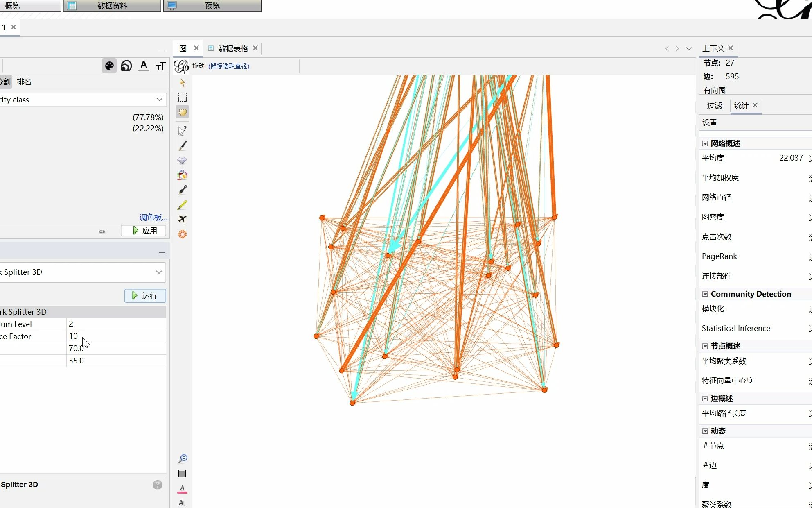Open layout help question mark icon
Screen dimensions: 812x508
click(x=158, y=485)
